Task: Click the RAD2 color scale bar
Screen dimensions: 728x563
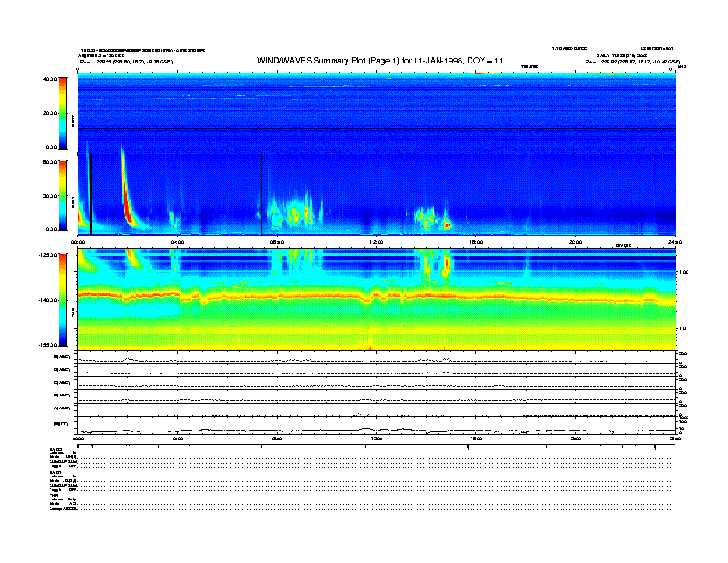Action: 63,113
